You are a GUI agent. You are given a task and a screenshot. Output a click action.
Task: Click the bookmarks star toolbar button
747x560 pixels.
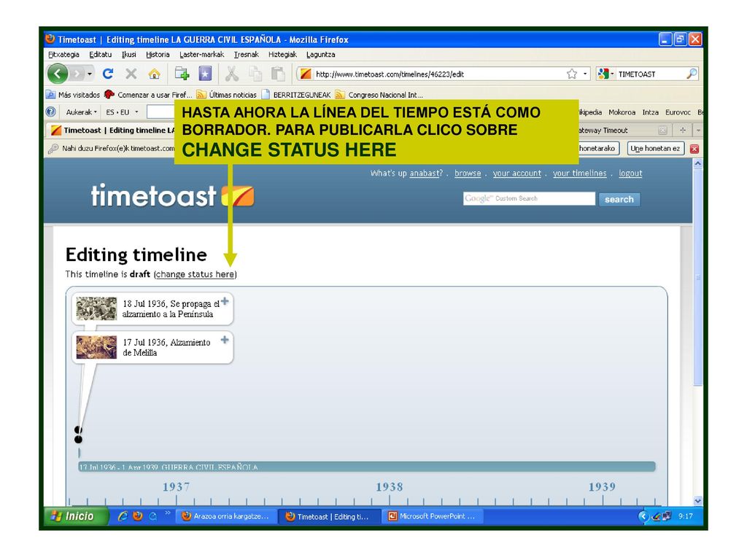tap(205, 74)
